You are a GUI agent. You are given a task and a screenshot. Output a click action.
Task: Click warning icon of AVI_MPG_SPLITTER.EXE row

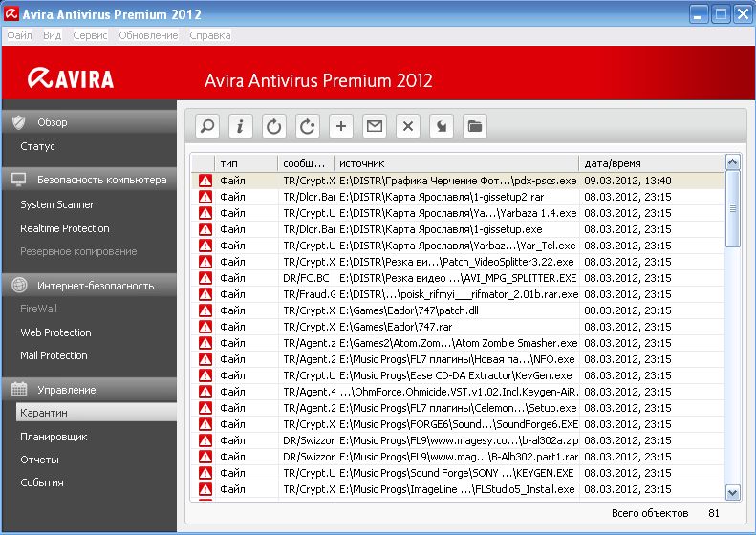(205, 278)
